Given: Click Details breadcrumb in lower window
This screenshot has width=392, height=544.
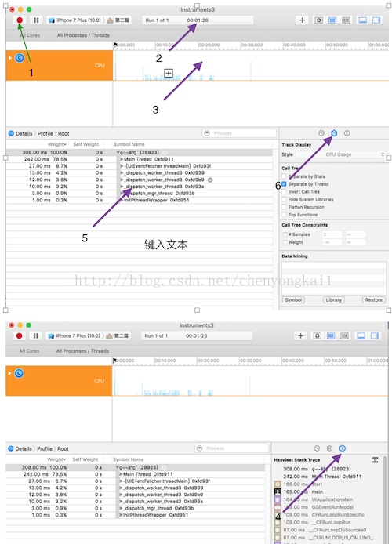Looking at the screenshot, I should (x=24, y=448).
